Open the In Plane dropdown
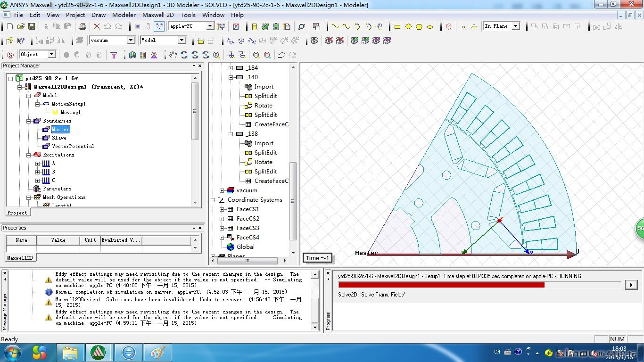The height and width of the screenshot is (362, 644). [x=516, y=26]
